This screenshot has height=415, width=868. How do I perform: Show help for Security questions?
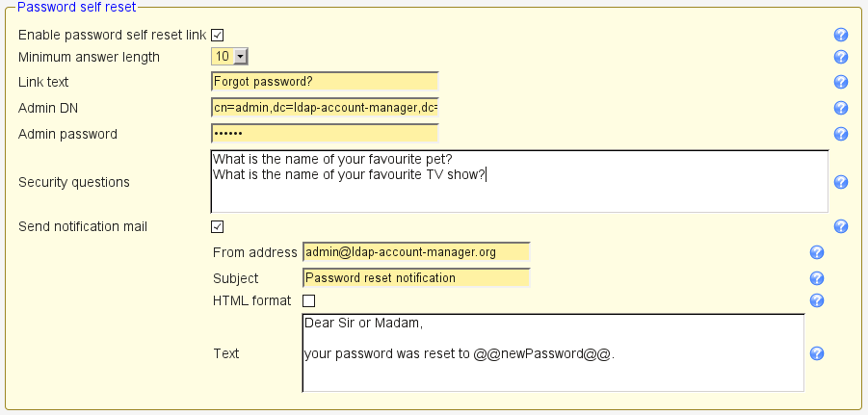coord(841,182)
